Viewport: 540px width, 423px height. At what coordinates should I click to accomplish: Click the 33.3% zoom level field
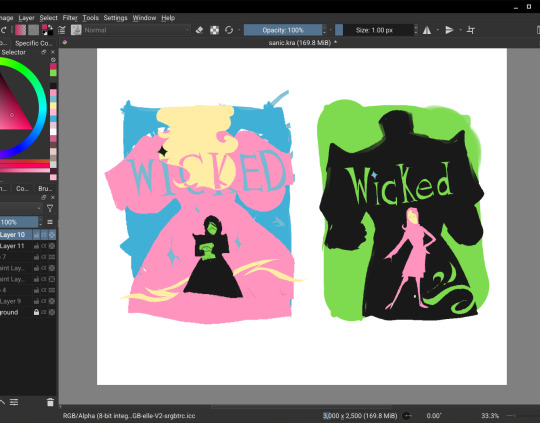490,416
